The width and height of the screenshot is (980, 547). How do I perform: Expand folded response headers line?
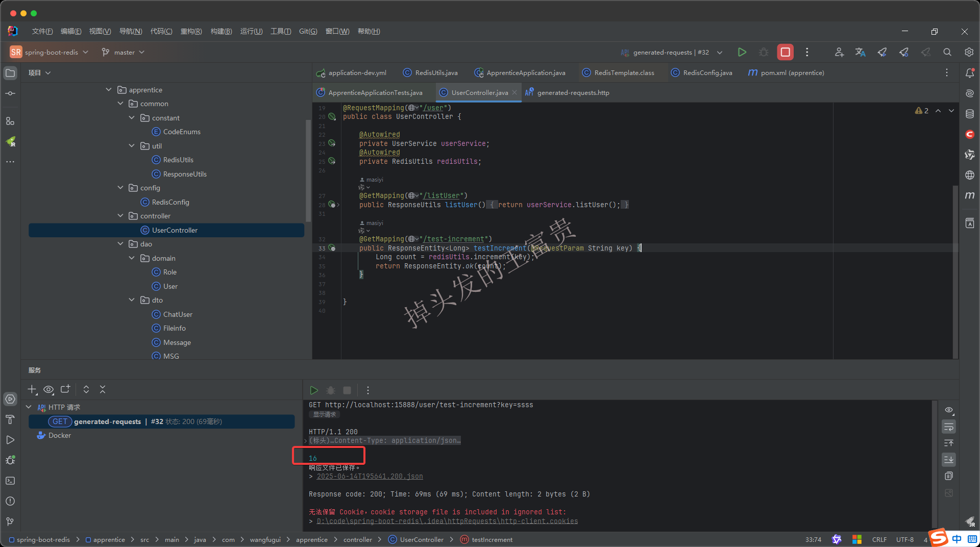tap(306, 441)
